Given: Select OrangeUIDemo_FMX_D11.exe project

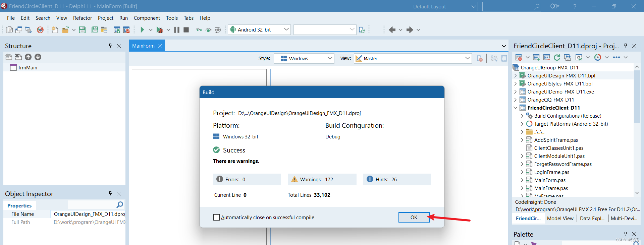Looking at the screenshot, I should point(560,91).
